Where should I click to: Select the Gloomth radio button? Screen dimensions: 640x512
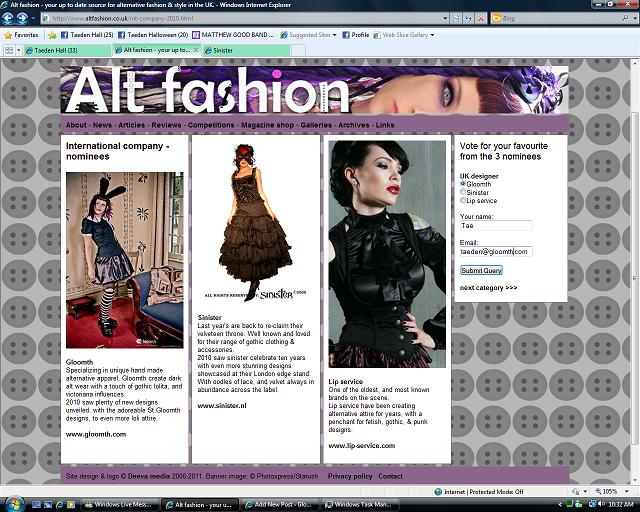463,184
